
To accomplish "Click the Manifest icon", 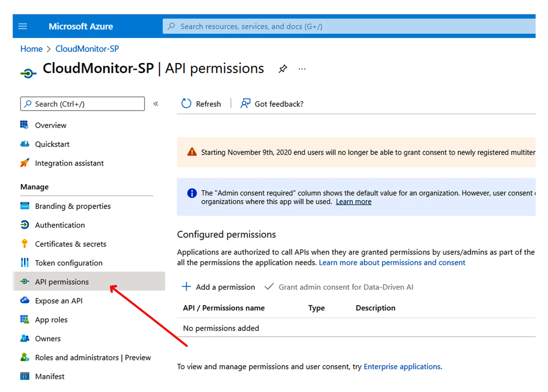I will point(25,376).
